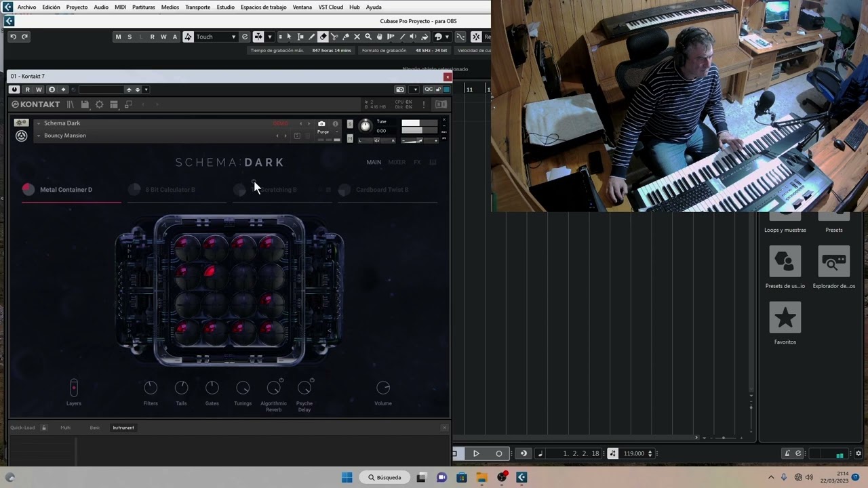Solo the Kontakt instrument S button

pos(350,124)
